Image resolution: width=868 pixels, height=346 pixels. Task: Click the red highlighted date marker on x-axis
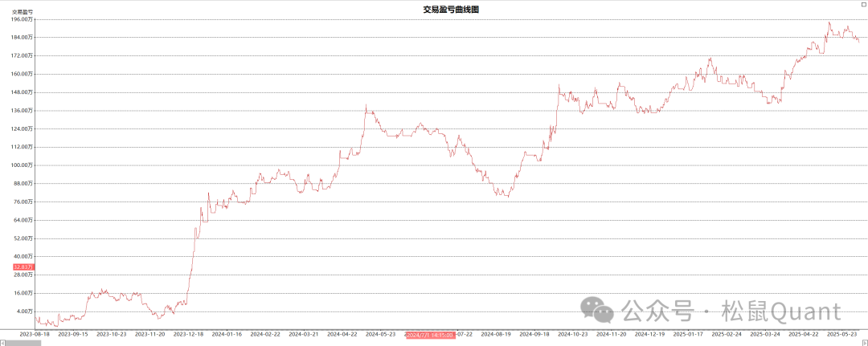[431, 334]
